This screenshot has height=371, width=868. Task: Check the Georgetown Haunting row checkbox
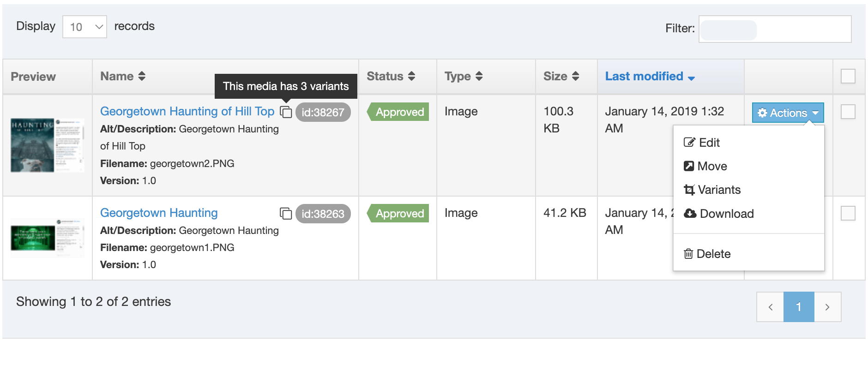pyautogui.click(x=848, y=213)
